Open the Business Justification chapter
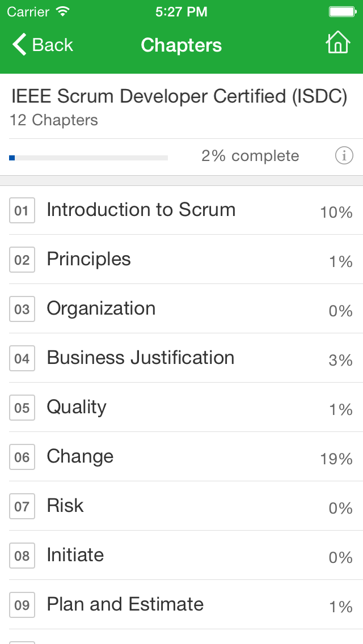 click(x=140, y=358)
